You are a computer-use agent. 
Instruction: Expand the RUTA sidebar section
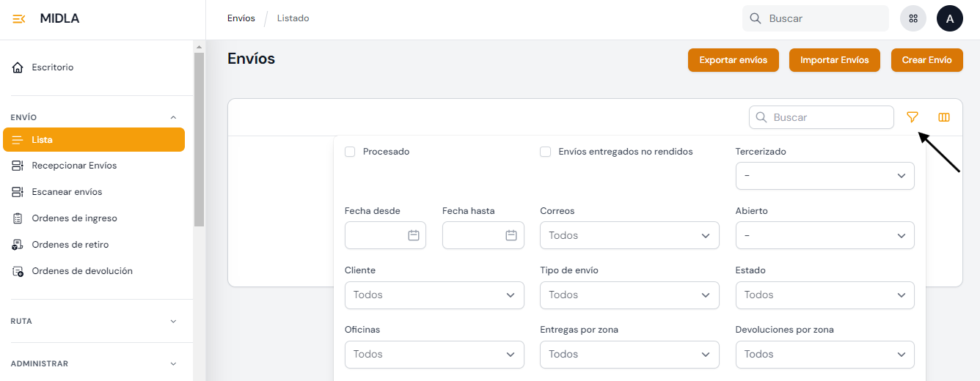pyautogui.click(x=173, y=321)
